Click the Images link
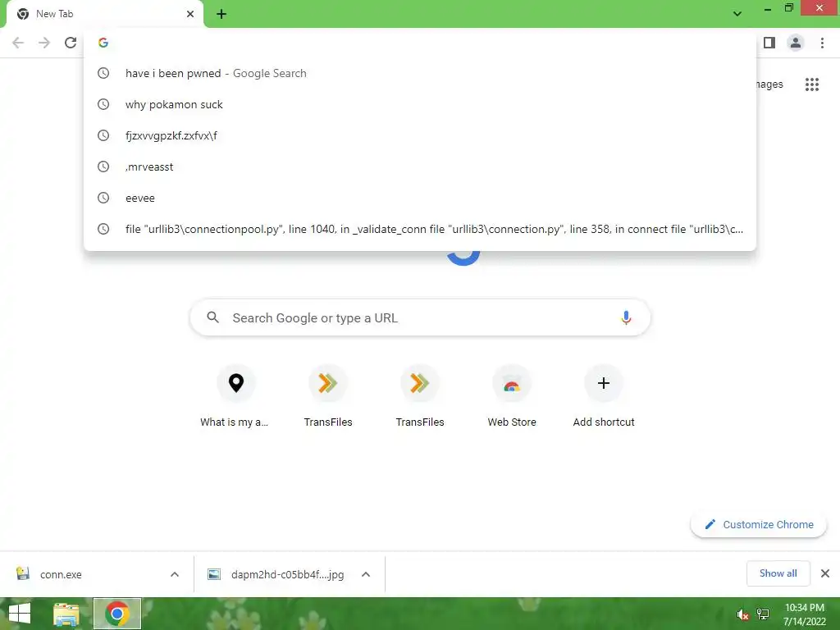This screenshot has height=630, width=840. pos(769,84)
